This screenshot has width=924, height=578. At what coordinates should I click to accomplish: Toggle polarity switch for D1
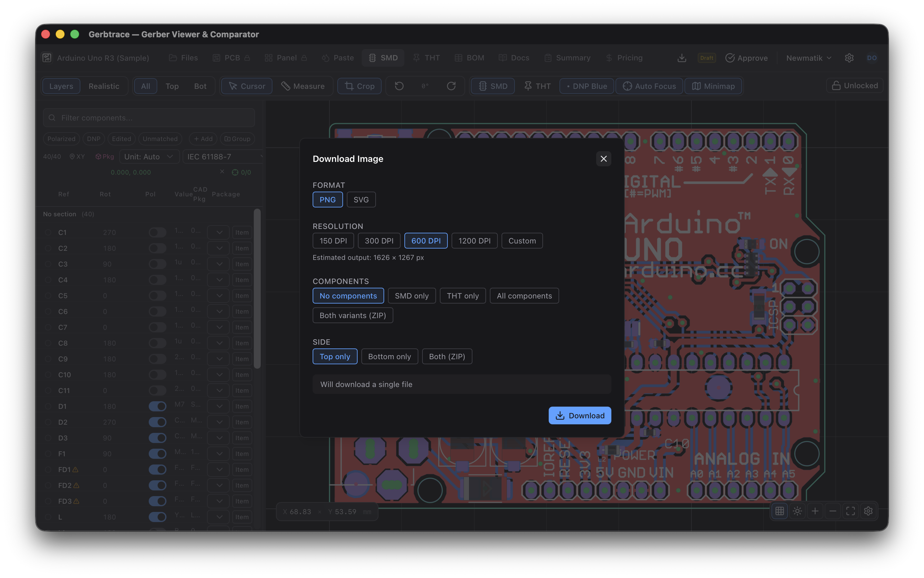[x=157, y=406]
